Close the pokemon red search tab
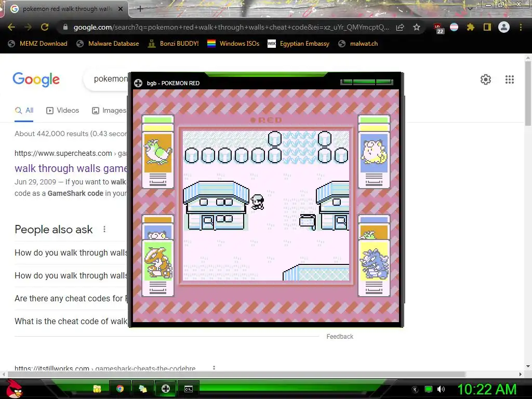Viewport: 532px width, 399px height. 121,9
